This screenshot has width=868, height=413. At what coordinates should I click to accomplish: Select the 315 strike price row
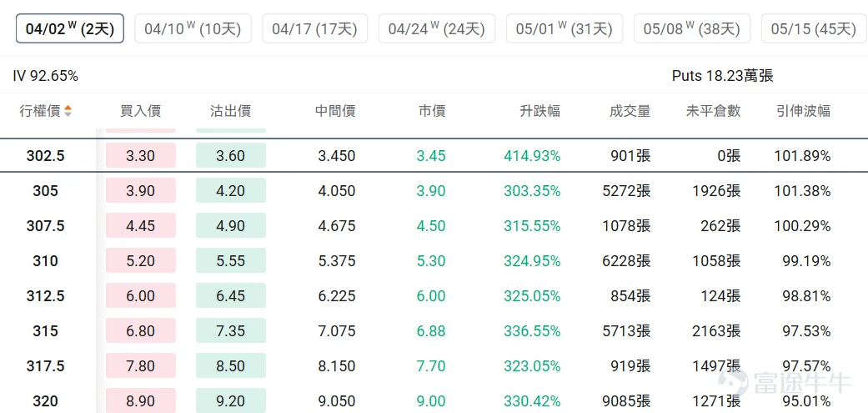pyautogui.click(x=434, y=330)
